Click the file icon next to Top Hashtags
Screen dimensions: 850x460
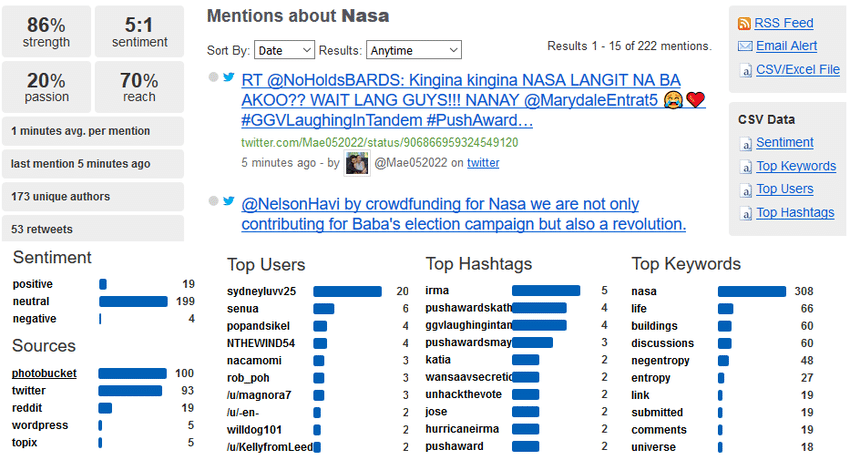click(746, 213)
